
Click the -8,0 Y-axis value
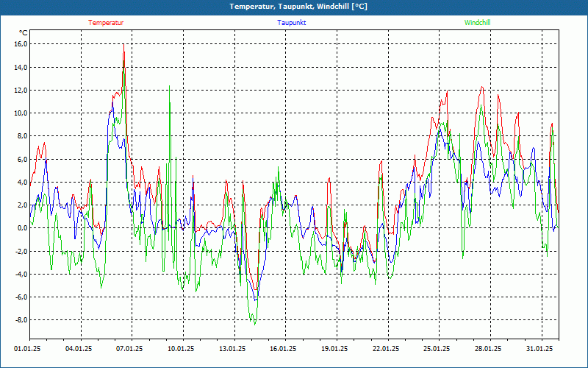pyautogui.click(x=21, y=320)
